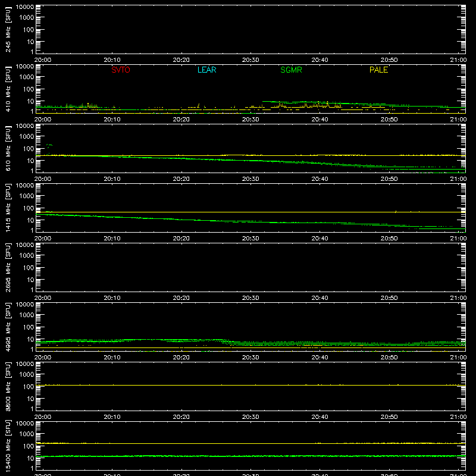Click the 10000 tick label on the 245 MHz axis
The image size is (476, 476).
25,7
